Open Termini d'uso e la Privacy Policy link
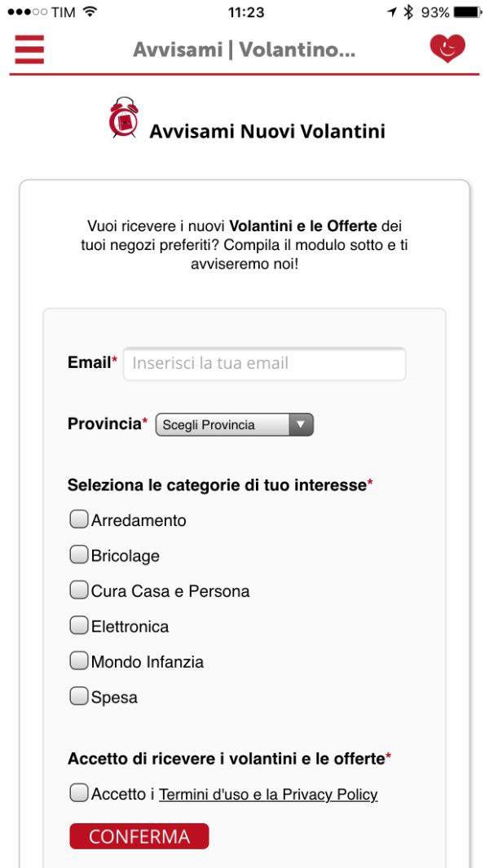 click(268, 795)
